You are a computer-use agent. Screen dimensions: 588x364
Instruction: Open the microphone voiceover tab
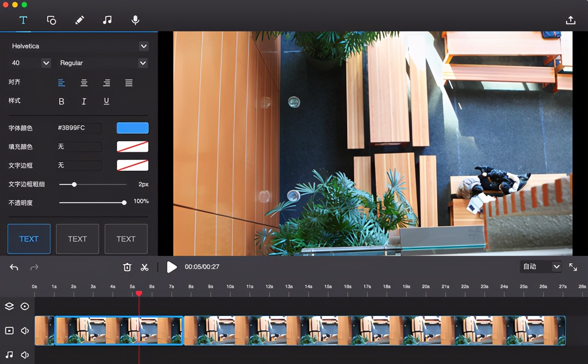click(135, 20)
